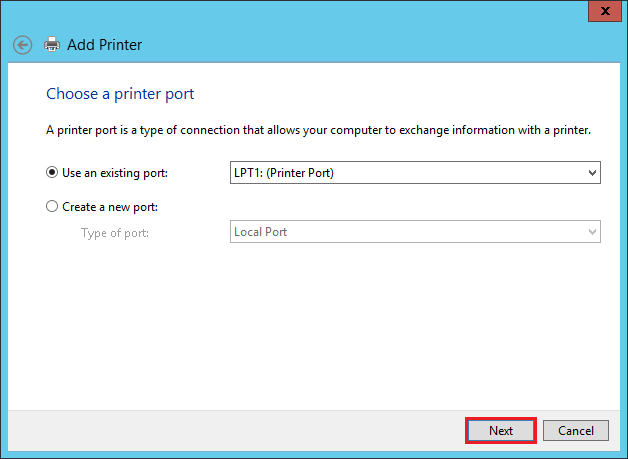Select the Create a new port radio button
The width and height of the screenshot is (628, 459).
52,207
